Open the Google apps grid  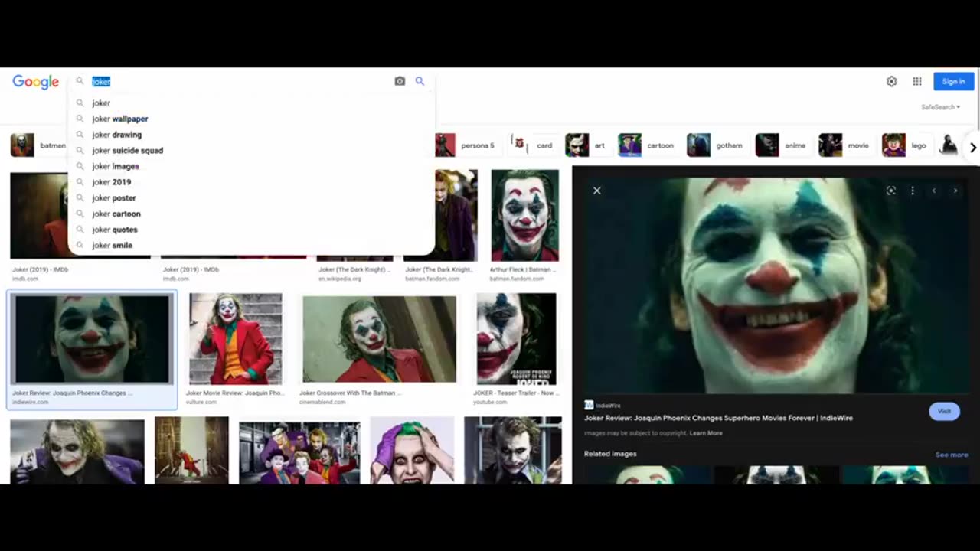[916, 81]
